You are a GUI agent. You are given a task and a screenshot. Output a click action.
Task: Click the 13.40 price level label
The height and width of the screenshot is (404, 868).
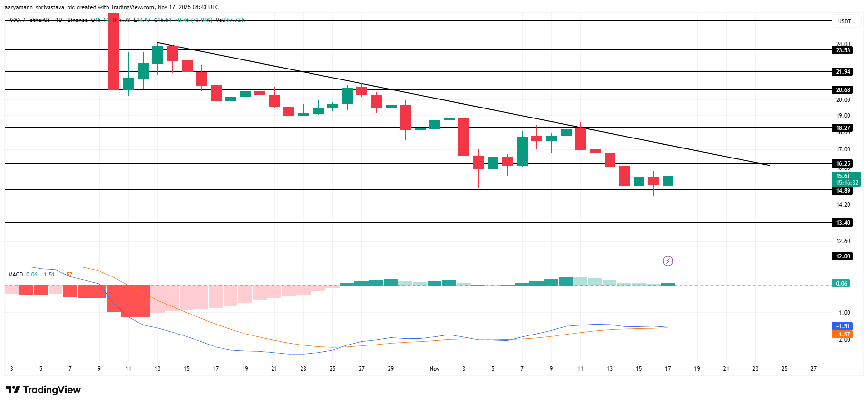[x=843, y=223]
